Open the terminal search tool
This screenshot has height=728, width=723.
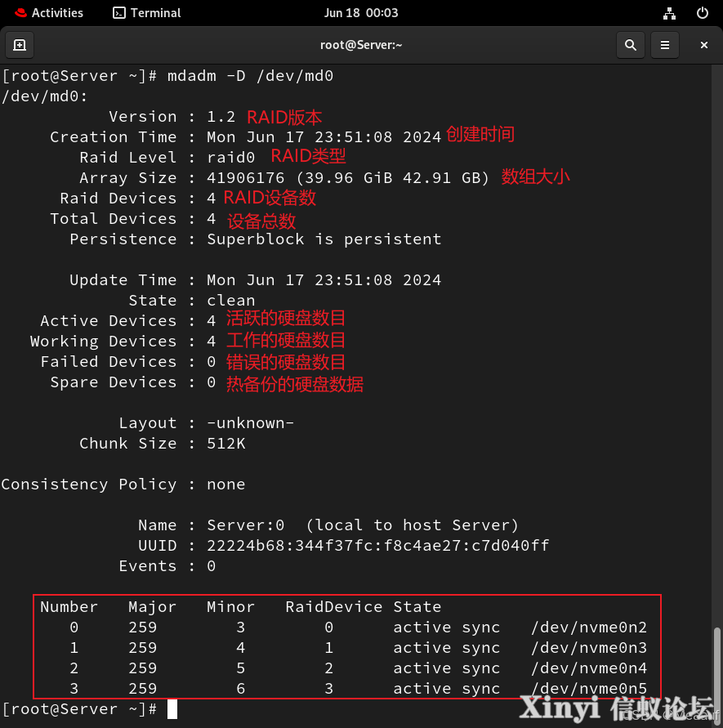click(x=630, y=45)
